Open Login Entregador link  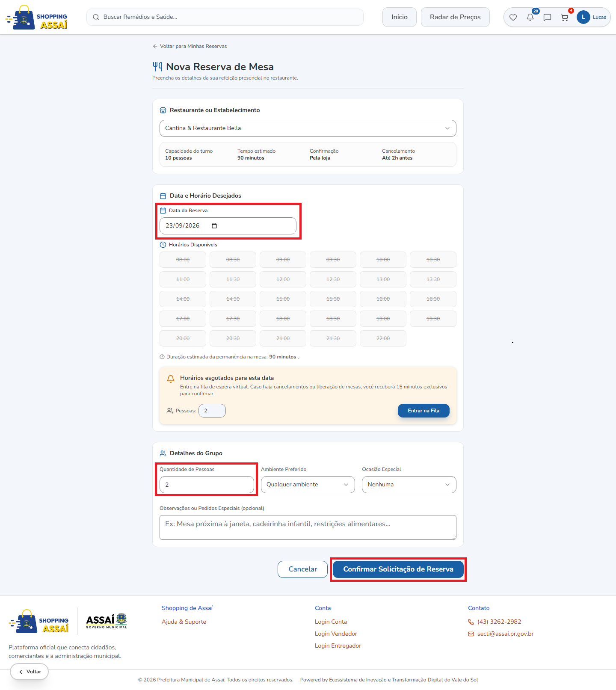coord(338,646)
